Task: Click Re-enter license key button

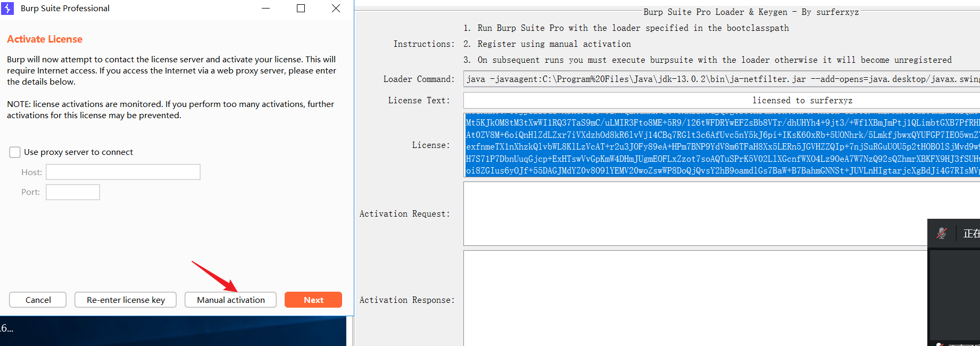Action: coord(126,300)
